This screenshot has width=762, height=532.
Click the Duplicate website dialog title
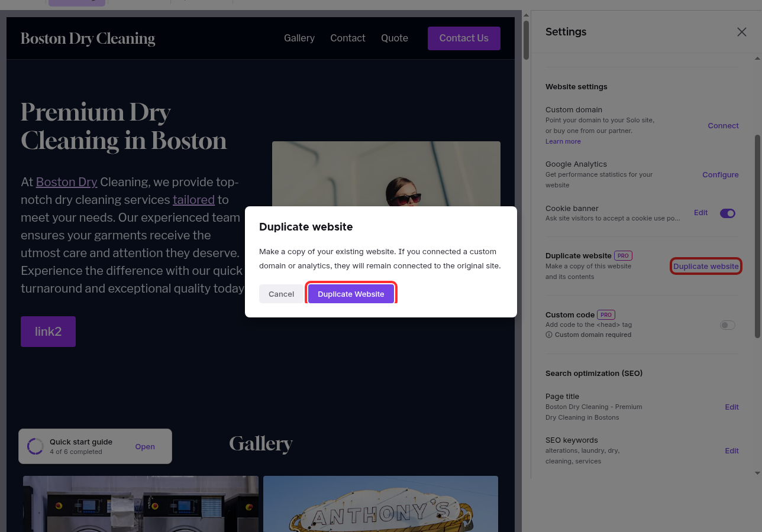tap(306, 227)
